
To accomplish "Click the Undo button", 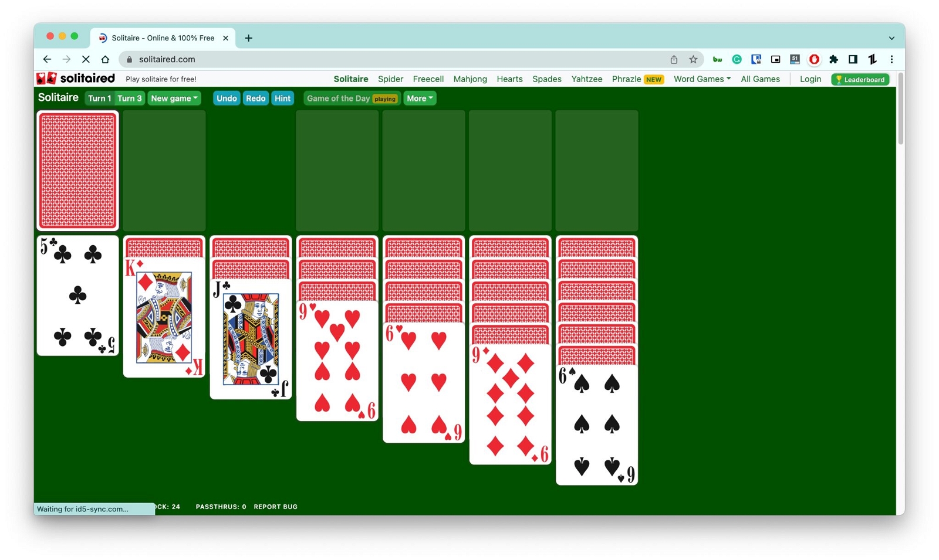I will tap(227, 99).
